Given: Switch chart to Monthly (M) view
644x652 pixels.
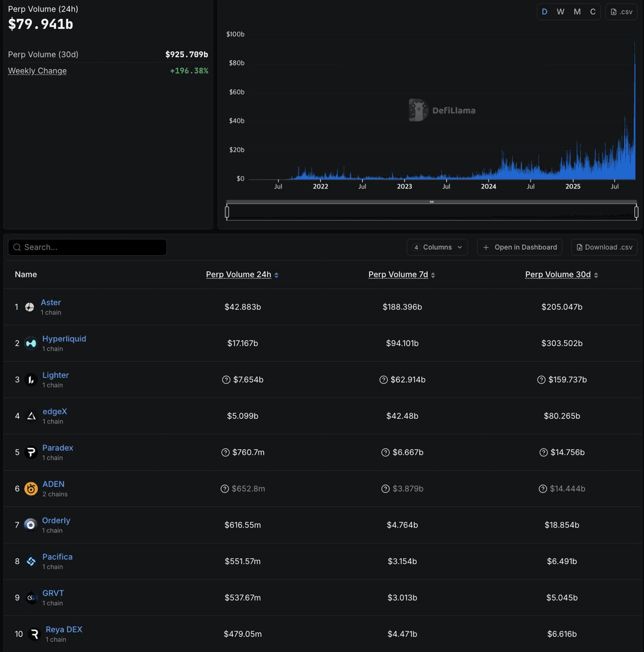Looking at the screenshot, I should [577, 12].
